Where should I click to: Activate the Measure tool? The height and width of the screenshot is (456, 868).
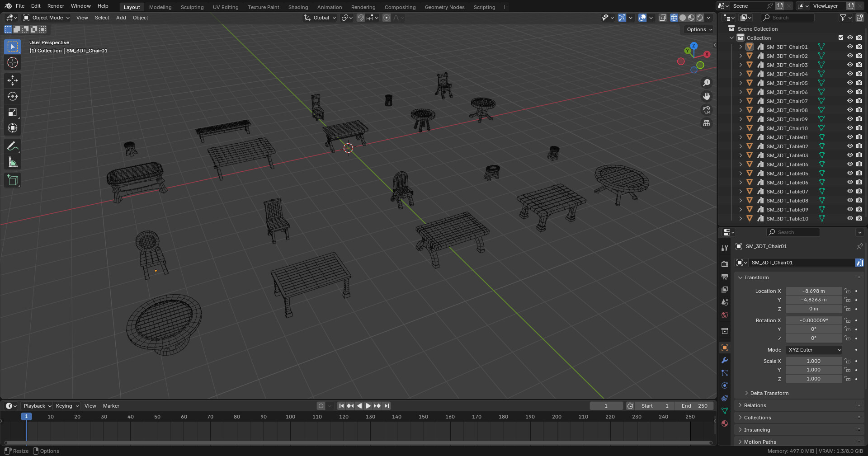[12, 161]
